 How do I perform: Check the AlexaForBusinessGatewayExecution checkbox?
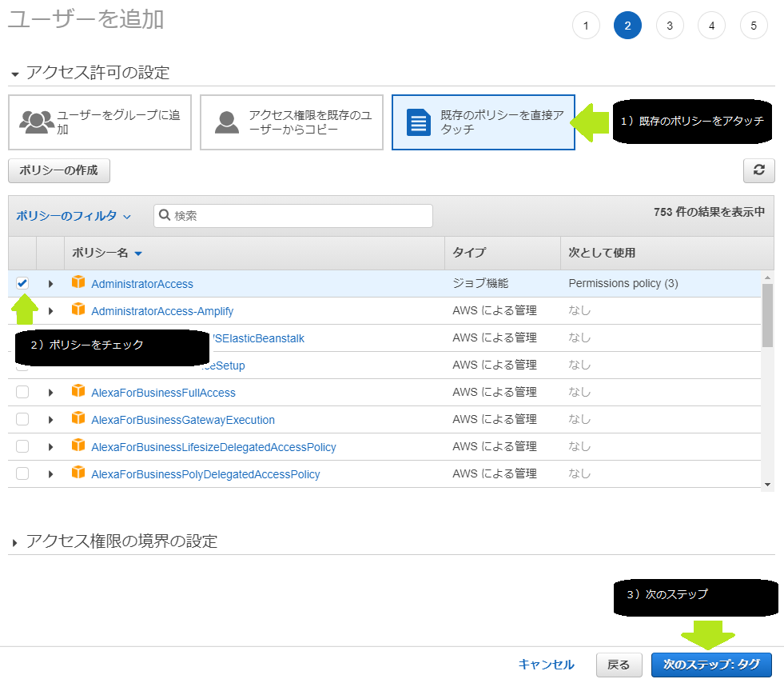click(22, 419)
